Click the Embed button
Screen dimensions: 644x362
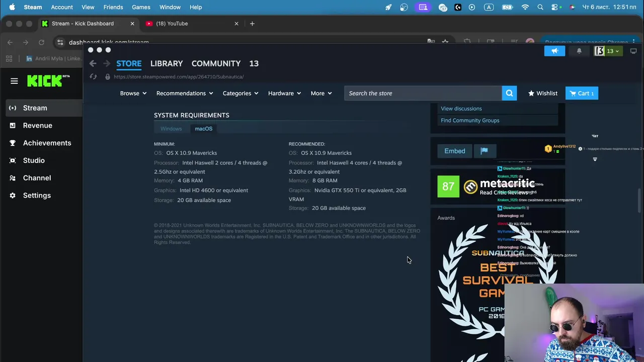coord(455,151)
